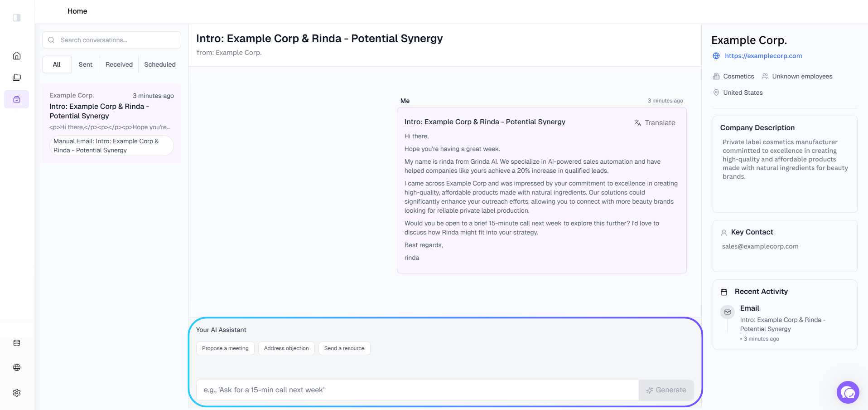Screen dimensions: 868x410
Task: Toggle the sidebar collapse icon
Action: click(x=17, y=18)
